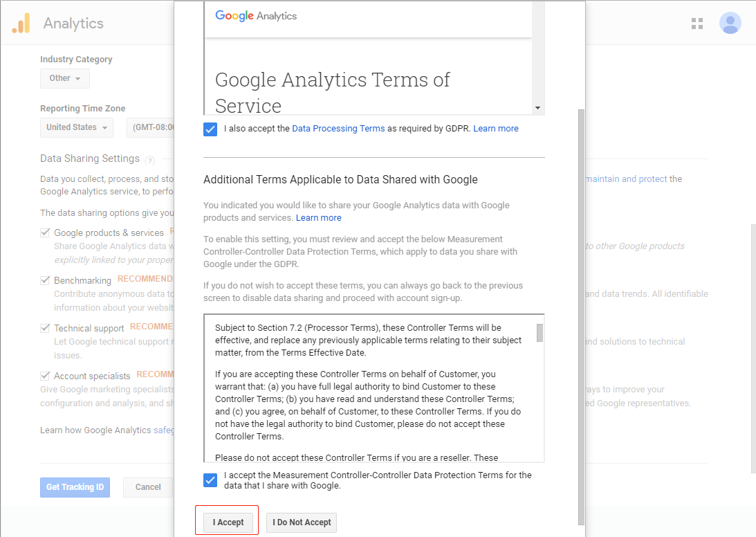Click the Google Analytics Terms of Service title
Viewport: 756px width, 537px height.
point(332,93)
